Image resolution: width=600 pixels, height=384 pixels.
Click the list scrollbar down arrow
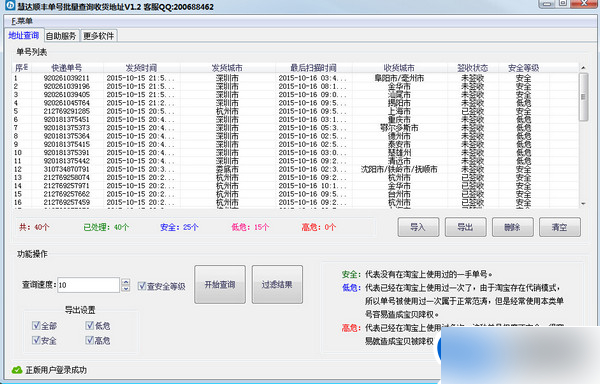click(584, 203)
